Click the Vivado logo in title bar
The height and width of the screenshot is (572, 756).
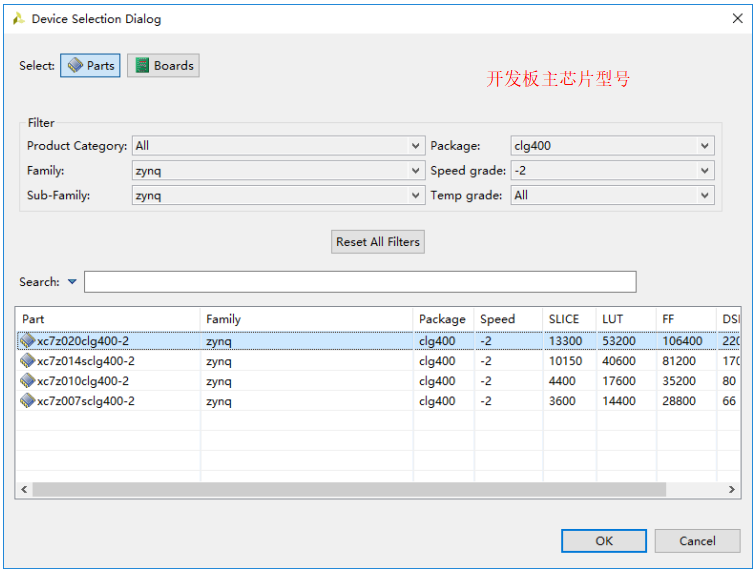point(18,19)
